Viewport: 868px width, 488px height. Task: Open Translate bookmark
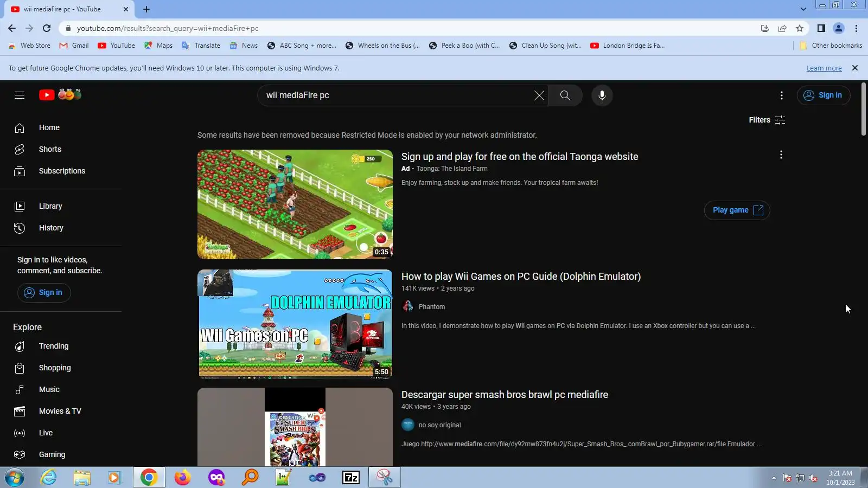coord(201,46)
